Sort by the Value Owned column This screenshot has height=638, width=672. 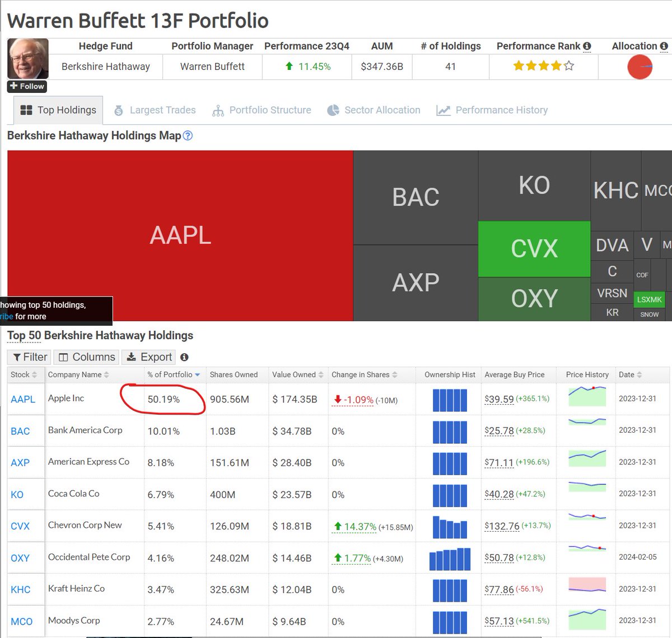[x=297, y=374]
